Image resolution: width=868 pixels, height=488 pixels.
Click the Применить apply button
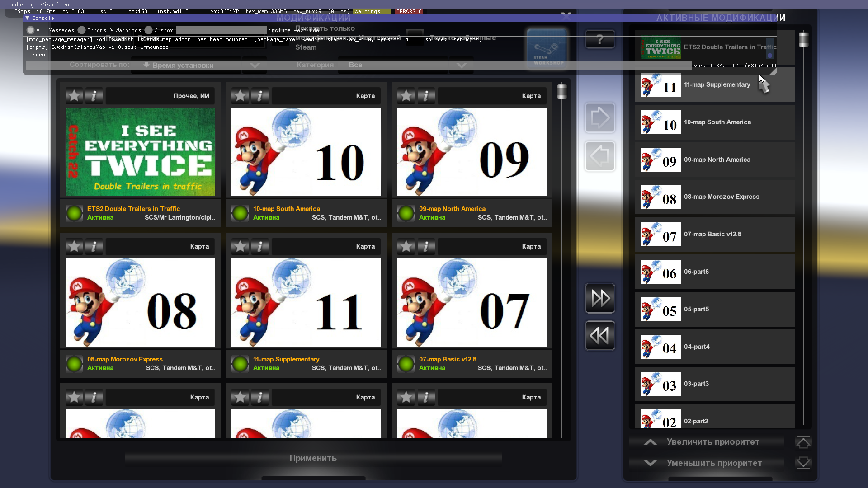pos(313,458)
